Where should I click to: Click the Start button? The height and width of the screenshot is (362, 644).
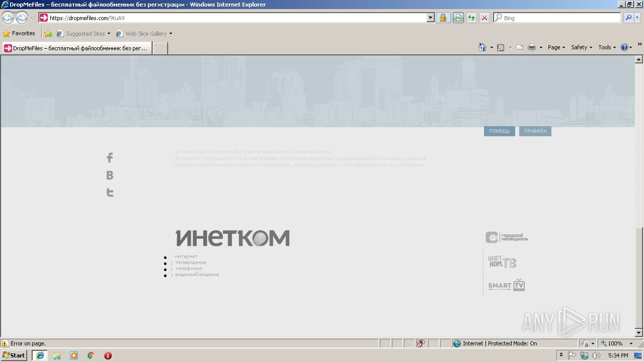point(14,355)
